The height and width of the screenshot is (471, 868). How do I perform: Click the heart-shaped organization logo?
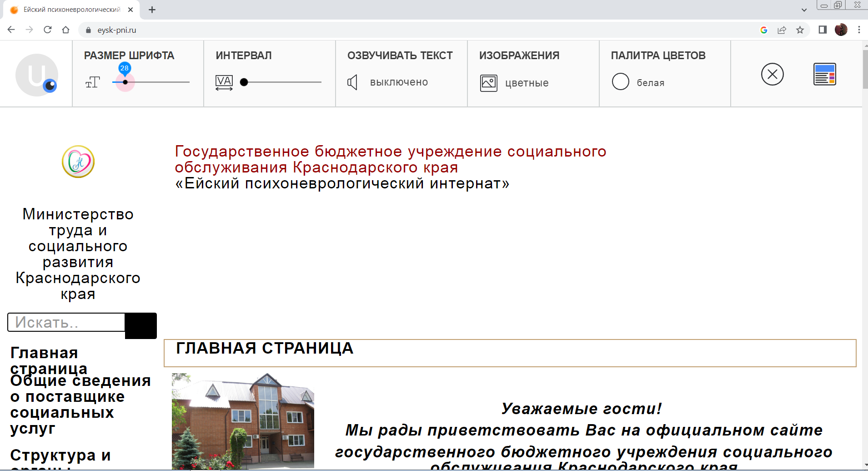pos(78,162)
